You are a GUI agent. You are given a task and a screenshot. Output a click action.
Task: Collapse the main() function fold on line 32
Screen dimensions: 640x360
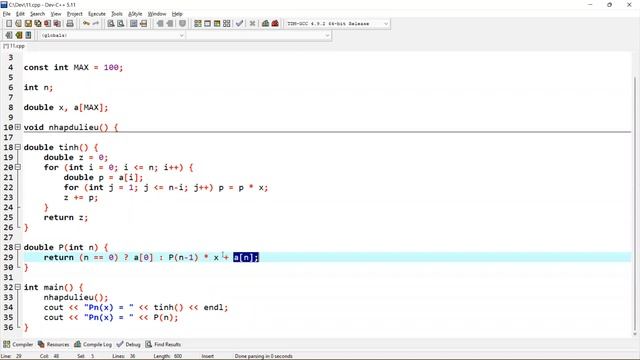click(x=18, y=287)
